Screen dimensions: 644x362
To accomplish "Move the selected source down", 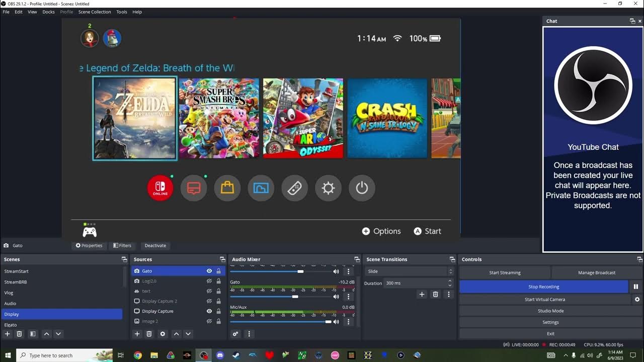I will (188, 334).
